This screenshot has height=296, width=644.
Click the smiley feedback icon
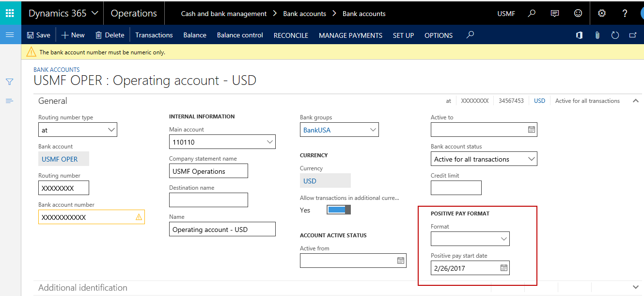(x=578, y=14)
